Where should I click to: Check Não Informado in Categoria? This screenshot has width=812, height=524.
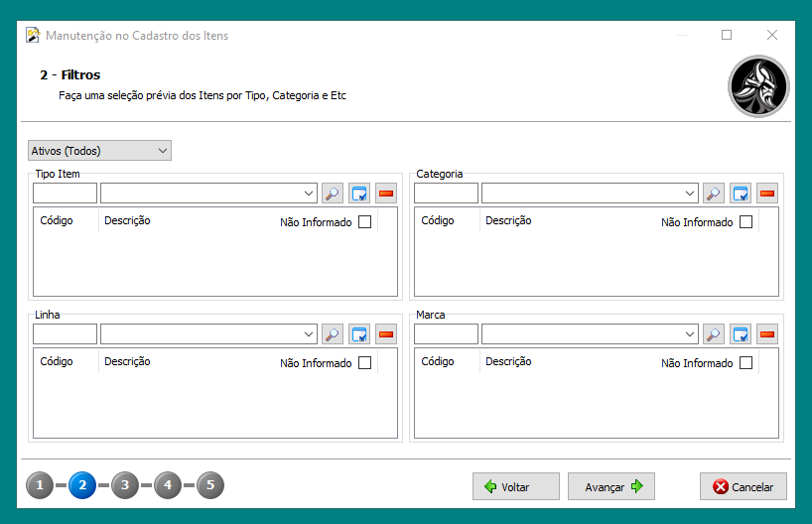(746, 221)
